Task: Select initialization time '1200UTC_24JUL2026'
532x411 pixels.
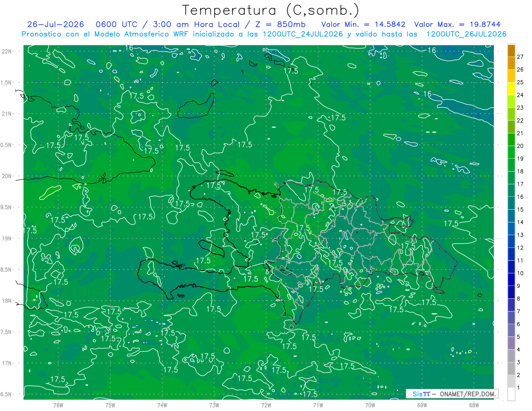Action: point(303,34)
